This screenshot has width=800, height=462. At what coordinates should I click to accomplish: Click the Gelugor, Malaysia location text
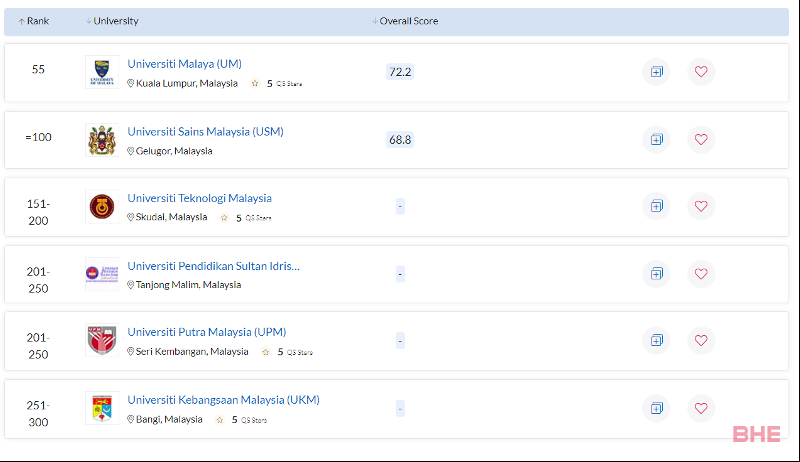click(x=169, y=151)
